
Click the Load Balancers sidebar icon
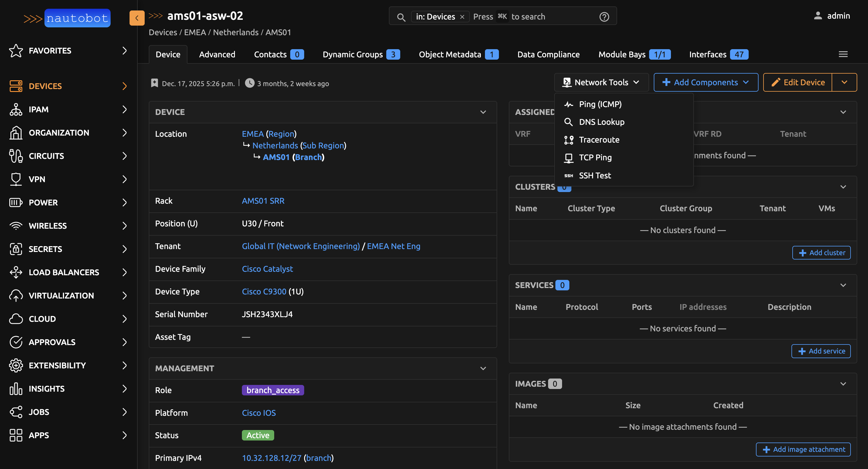tap(16, 272)
